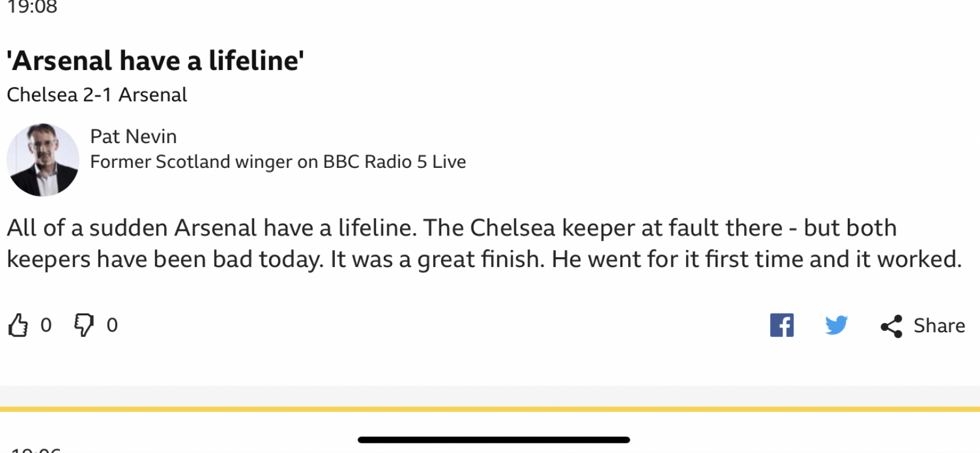Tap the home indicator bar
This screenshot has height=453, width=980.
tap(494, 440)
